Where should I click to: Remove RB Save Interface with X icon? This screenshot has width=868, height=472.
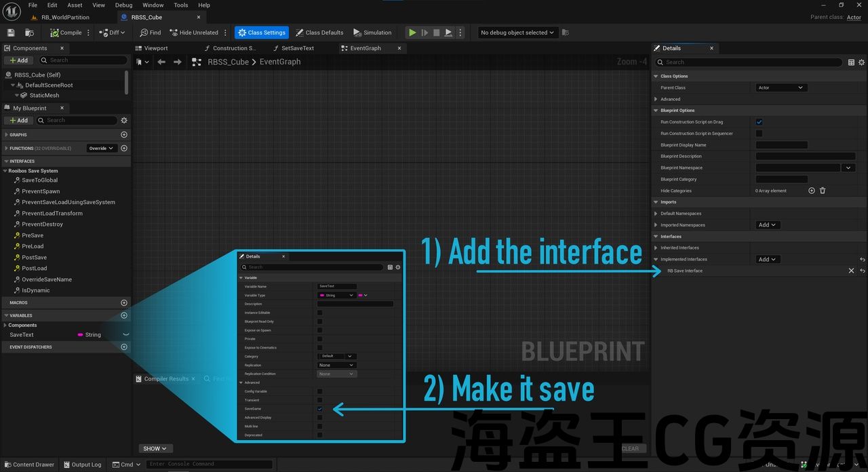click(852, 271)
